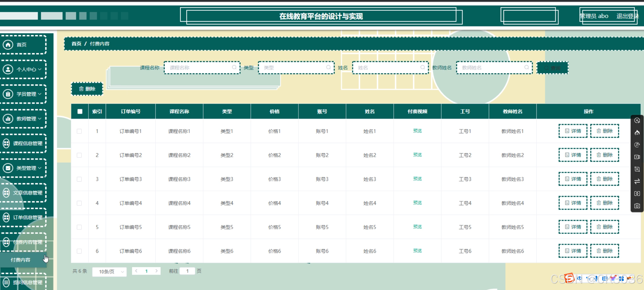Select the 付费内容 submenu item
Screen dimensions: 644x290
pyautogui.click(x=20, y=260)
